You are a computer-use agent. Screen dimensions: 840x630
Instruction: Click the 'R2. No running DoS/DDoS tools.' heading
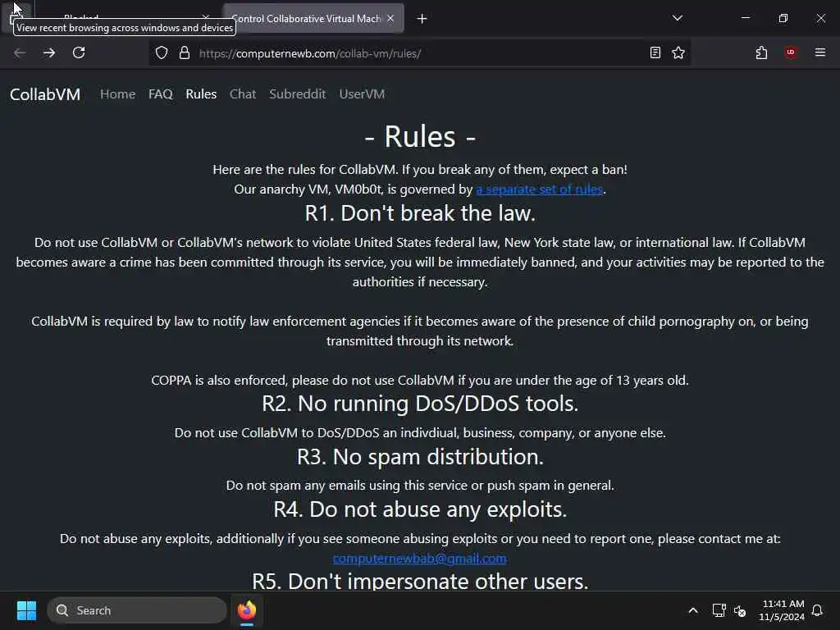tap(420, 404)
